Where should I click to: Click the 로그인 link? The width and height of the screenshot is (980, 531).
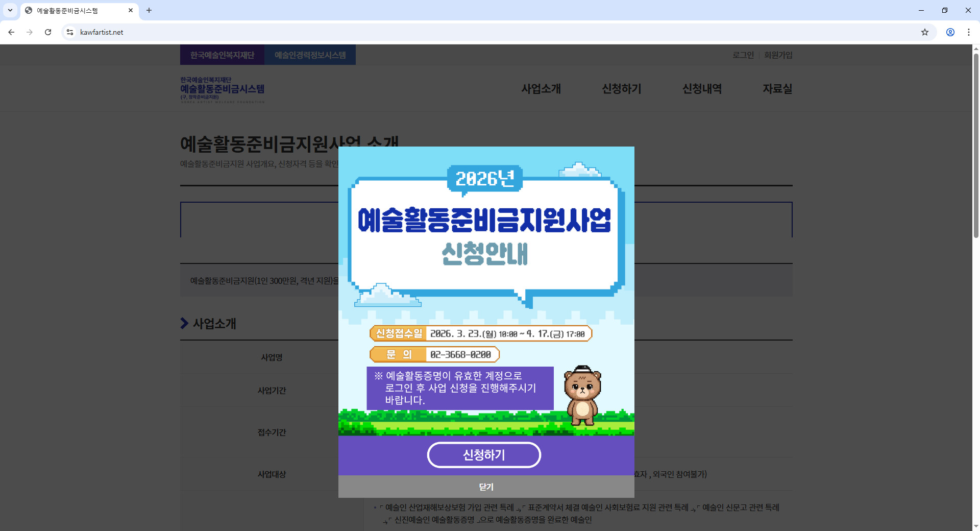pyautogui.click(x=743, y=55)
